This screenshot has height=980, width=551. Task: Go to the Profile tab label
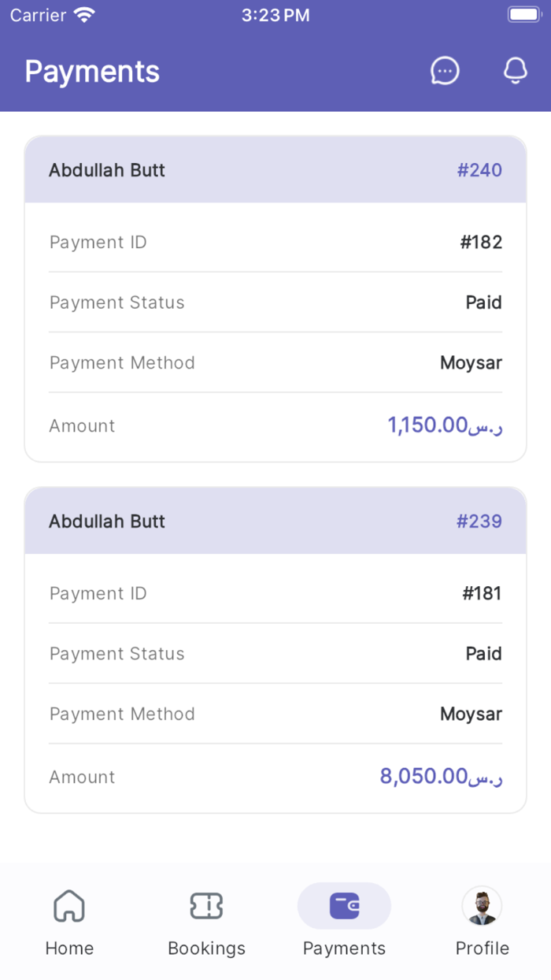482,948
